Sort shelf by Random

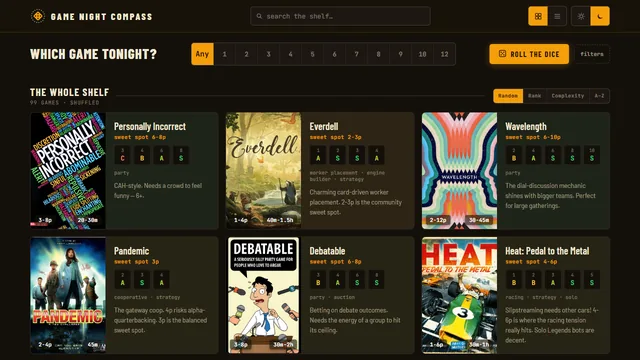(x=508, y=96)
